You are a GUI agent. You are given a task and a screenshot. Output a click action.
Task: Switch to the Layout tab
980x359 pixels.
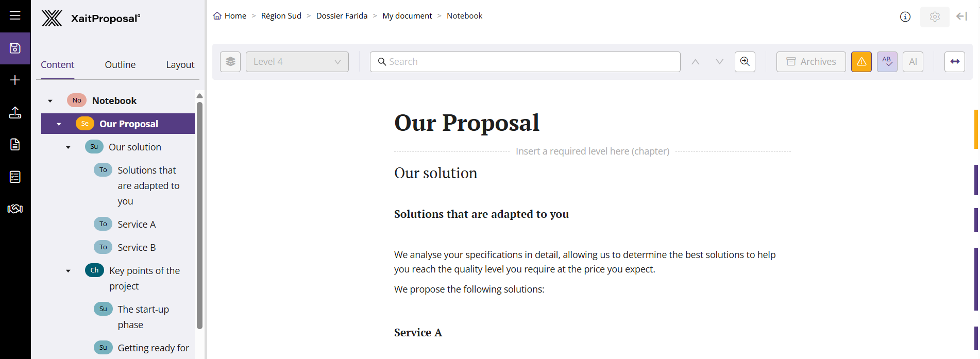(x=180, y=65)
